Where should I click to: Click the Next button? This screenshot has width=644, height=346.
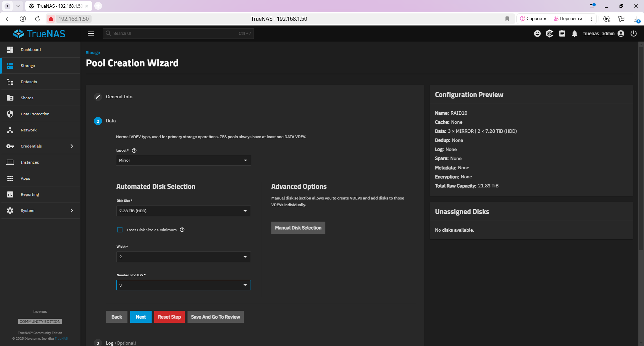141,317
